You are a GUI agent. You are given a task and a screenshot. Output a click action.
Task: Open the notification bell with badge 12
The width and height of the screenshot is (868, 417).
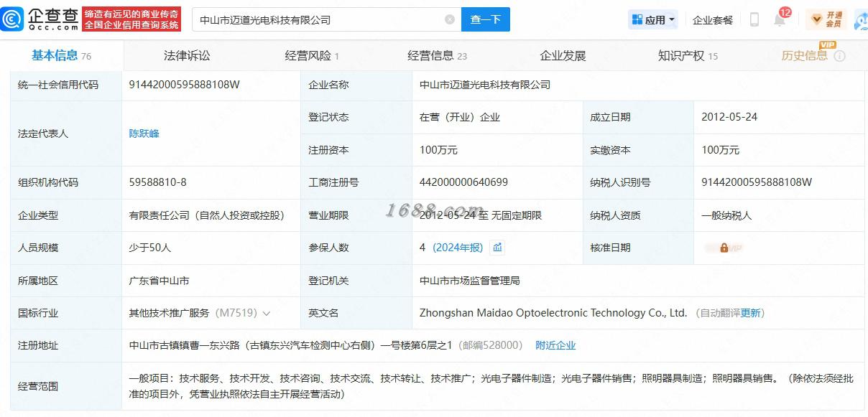pyautogui.click(x=780, y=19)
